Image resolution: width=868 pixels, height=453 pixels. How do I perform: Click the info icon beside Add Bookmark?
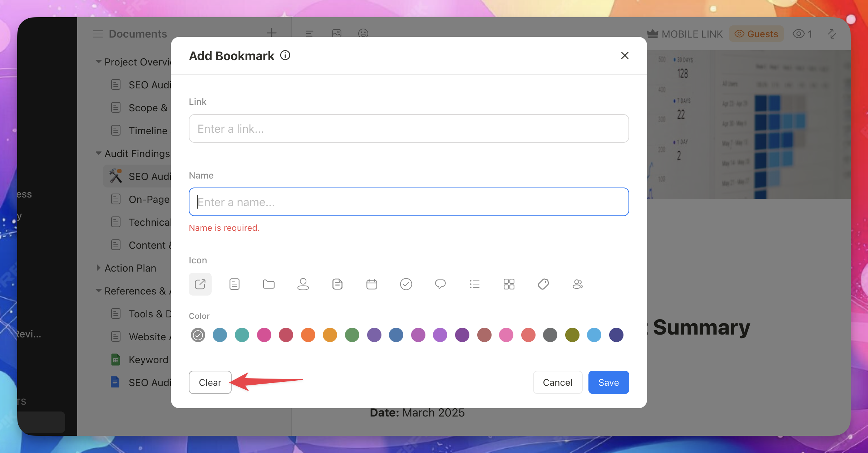click(x=285, y=55)
